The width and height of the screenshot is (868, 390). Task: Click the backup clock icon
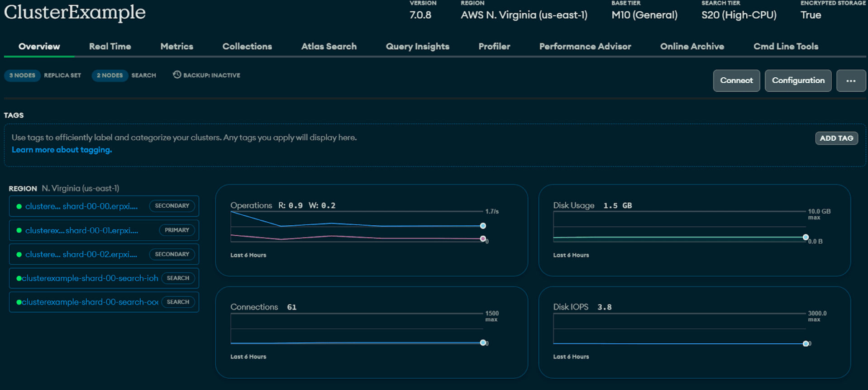click(177, 75)
